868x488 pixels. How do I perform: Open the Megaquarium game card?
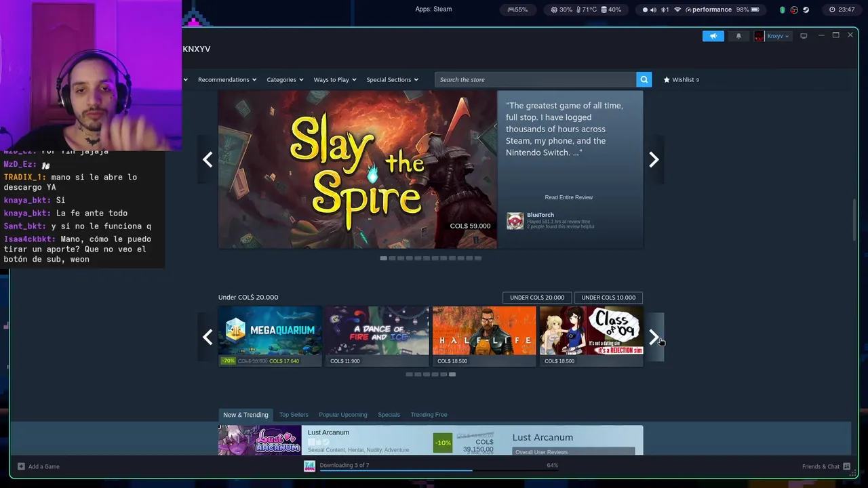click(270, 336)
